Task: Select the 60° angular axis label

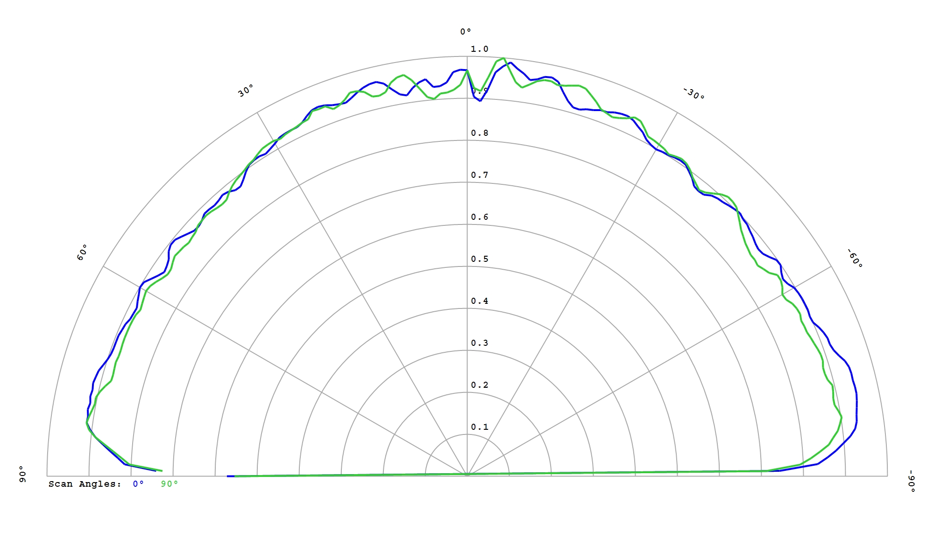Action: tap(82, 252)
